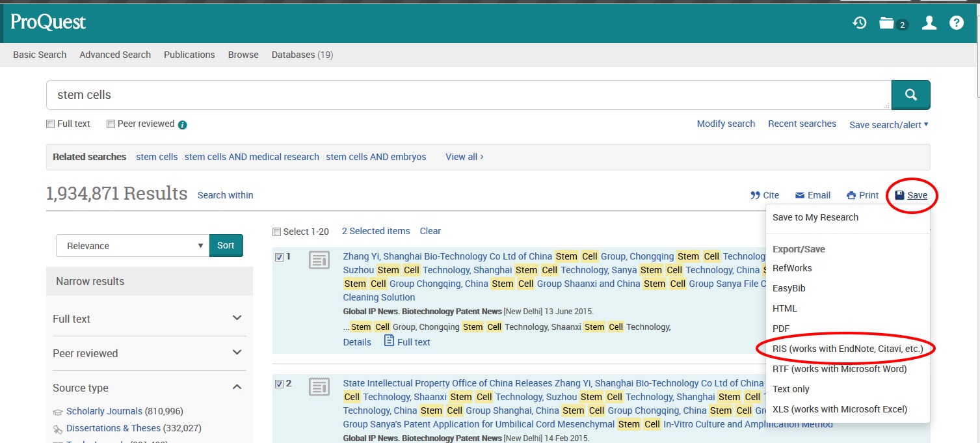This screenshot has width=980, height=443.
Task: Uncheck result 1 checkbox
Action: pyautogui.click(x=280, y=257)
